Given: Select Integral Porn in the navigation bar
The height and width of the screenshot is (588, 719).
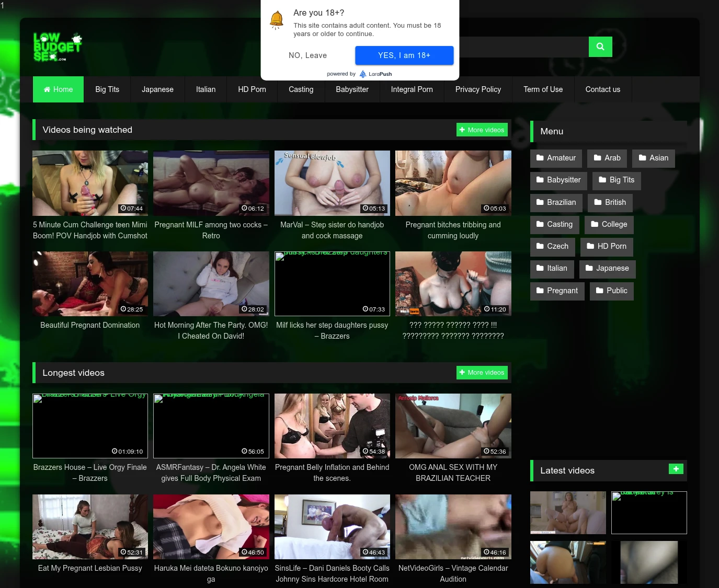Looking at the screenshot, I should [412, 89].
